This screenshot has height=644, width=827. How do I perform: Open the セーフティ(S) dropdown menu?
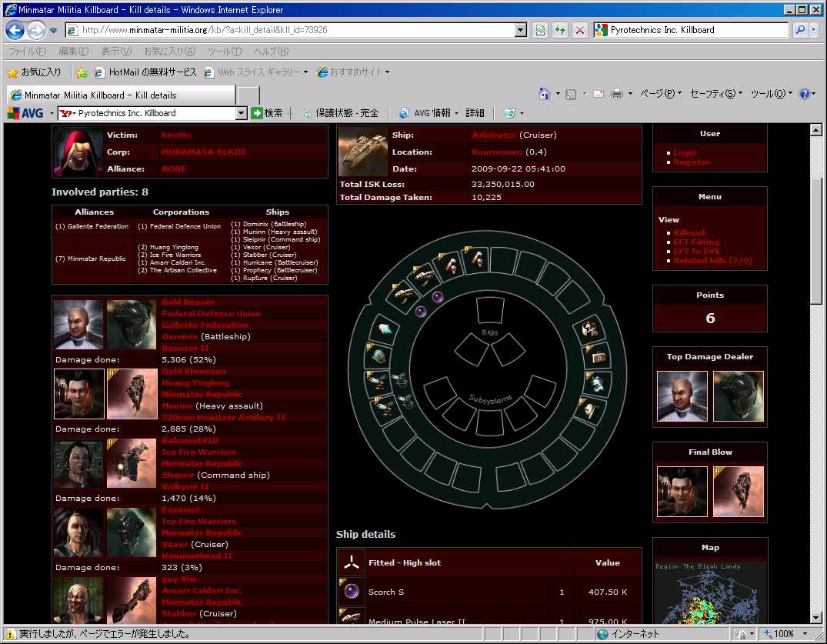coord(715,93)
